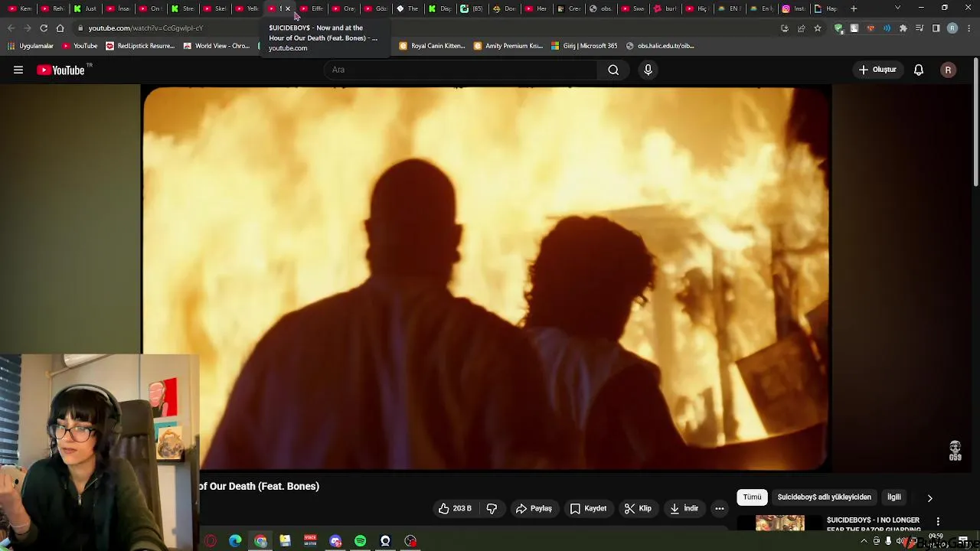Screen dimensions: 980x551
Task: Open World View - Chro... bookmark
Action: 217,46
